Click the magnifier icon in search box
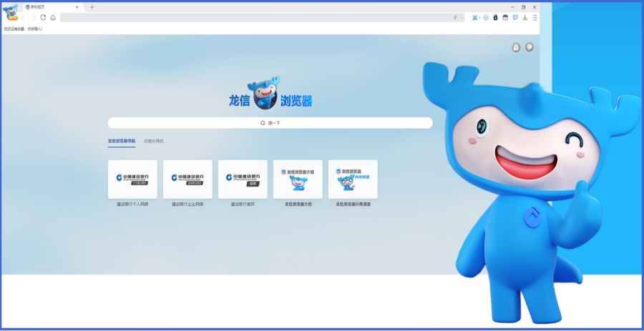The image size is (644, 331). click(x=263, y=123)
